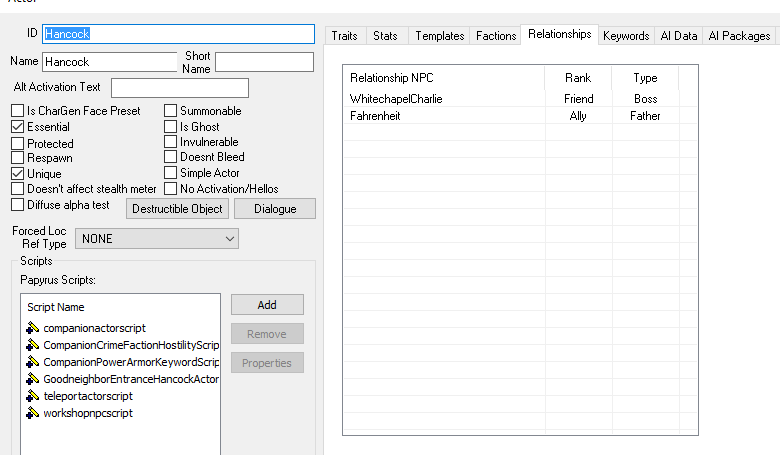Go to the Factions tab

tap(496, 36)
